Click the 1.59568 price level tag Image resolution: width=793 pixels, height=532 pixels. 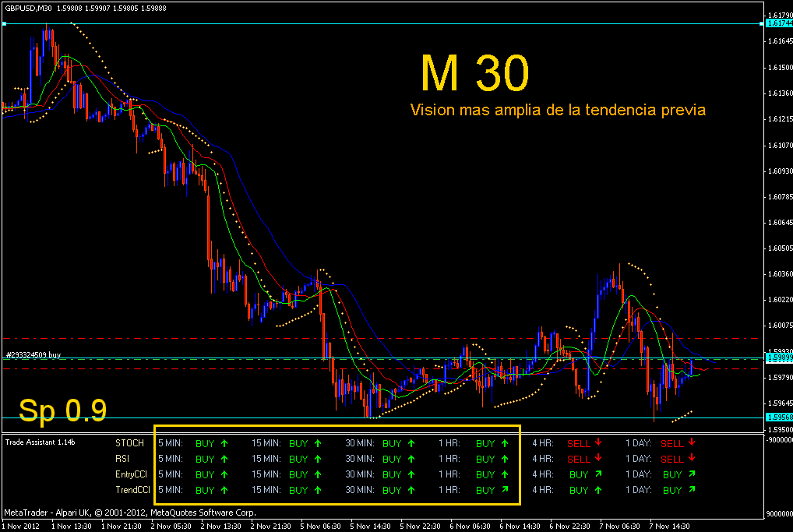click(x=779, y=417)
